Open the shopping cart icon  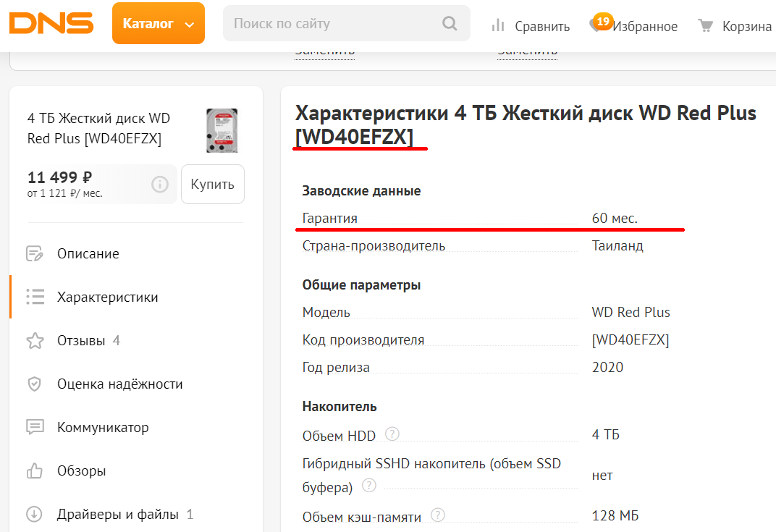click(705, 26)
